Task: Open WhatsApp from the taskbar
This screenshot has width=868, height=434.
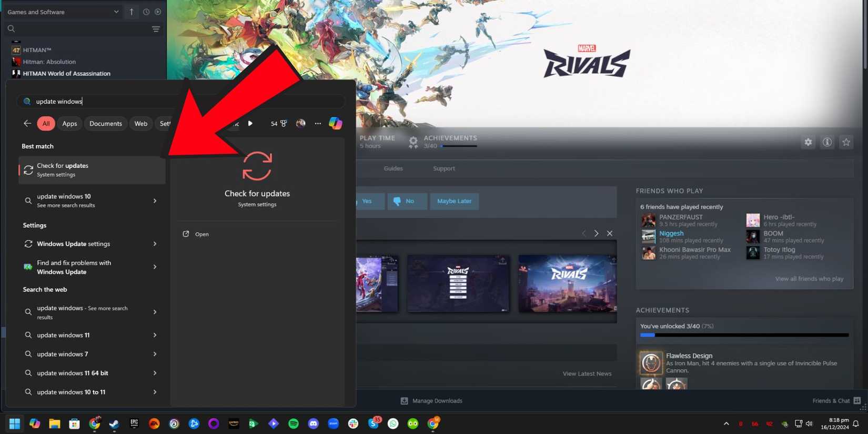Action: pos(393,423)
